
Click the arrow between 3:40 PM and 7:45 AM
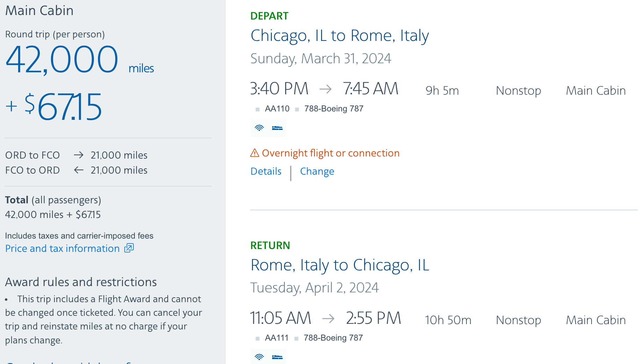click(326, 89)
